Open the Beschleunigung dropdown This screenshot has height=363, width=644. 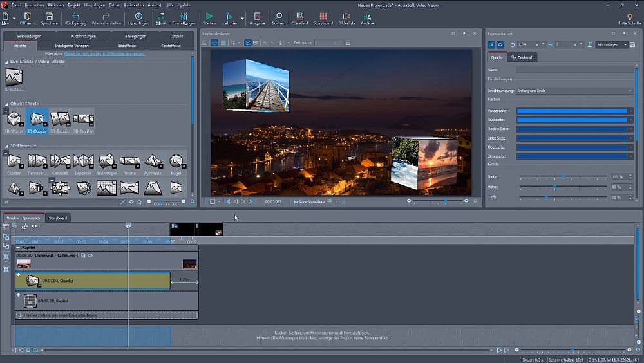[x=573, y=91]
